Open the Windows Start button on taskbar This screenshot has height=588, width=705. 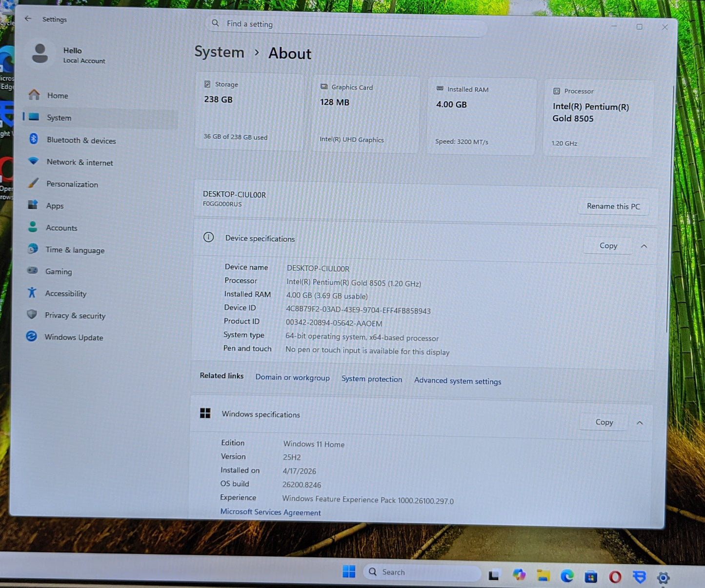pos(349,571)
